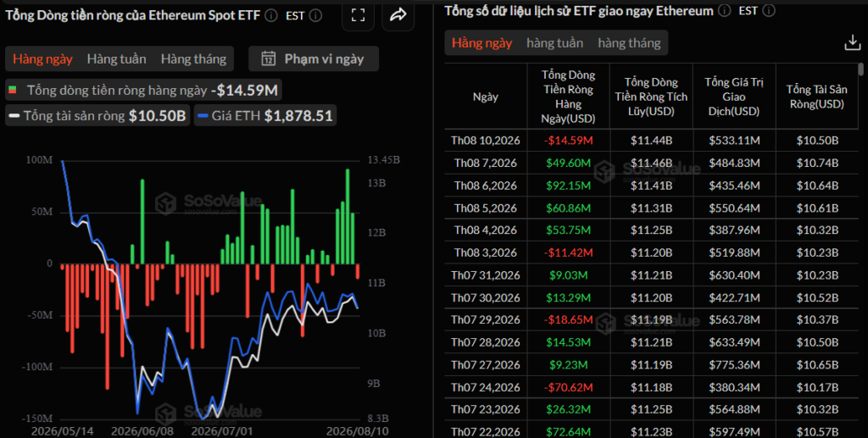Click calendar icon in Phạm vi ngày button
Image resolution: width=868 pixels, height=438 pixels.
[x=269, y=58]
